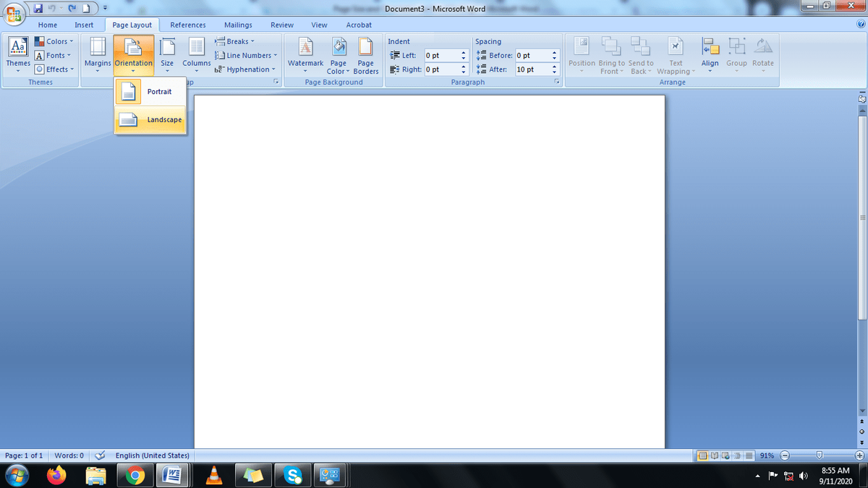Expand the Breaks dropdown
The height and width of the screenshot is (488, 868).
(234, 42)
